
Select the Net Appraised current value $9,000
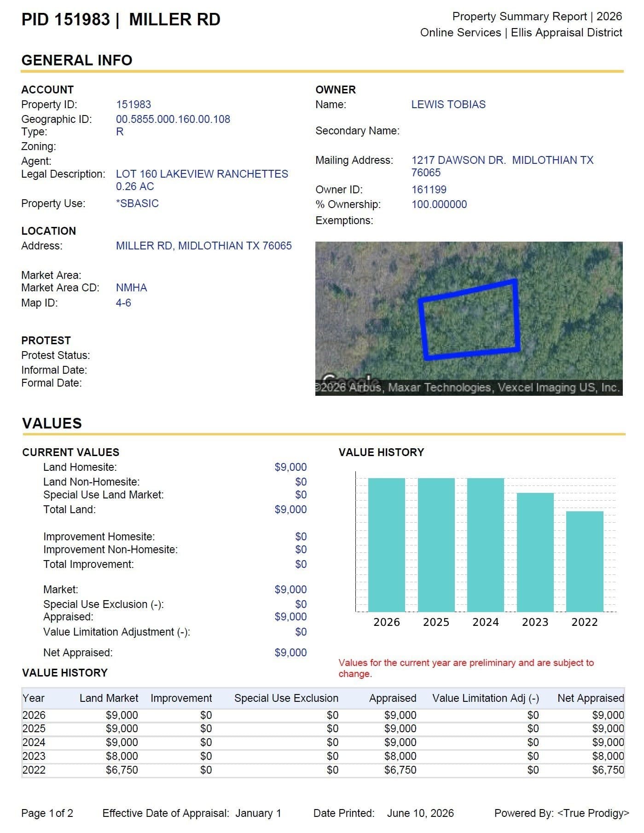pyautogui.click(x=290, y=653)
